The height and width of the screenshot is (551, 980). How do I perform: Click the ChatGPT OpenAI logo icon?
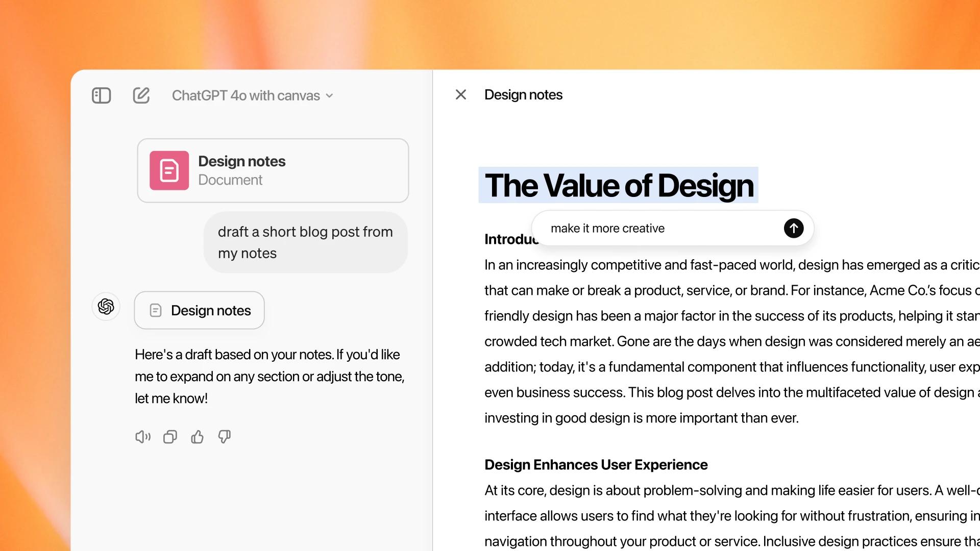(106, 308)
